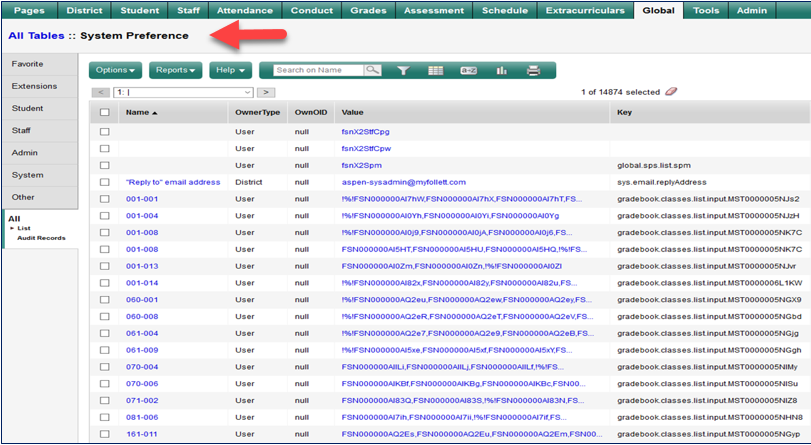Open the quick chart bar icon
This screenshot has height=445, width=811.
pos(501,70)
